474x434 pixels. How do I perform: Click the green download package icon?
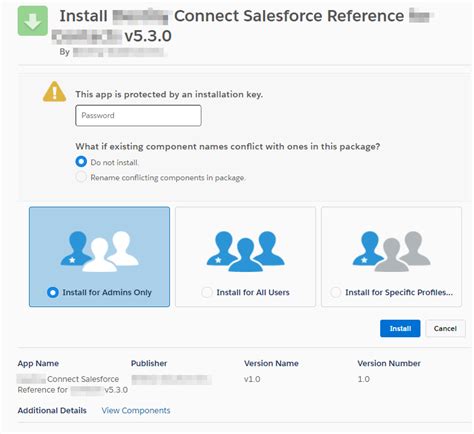coord(33,21)
